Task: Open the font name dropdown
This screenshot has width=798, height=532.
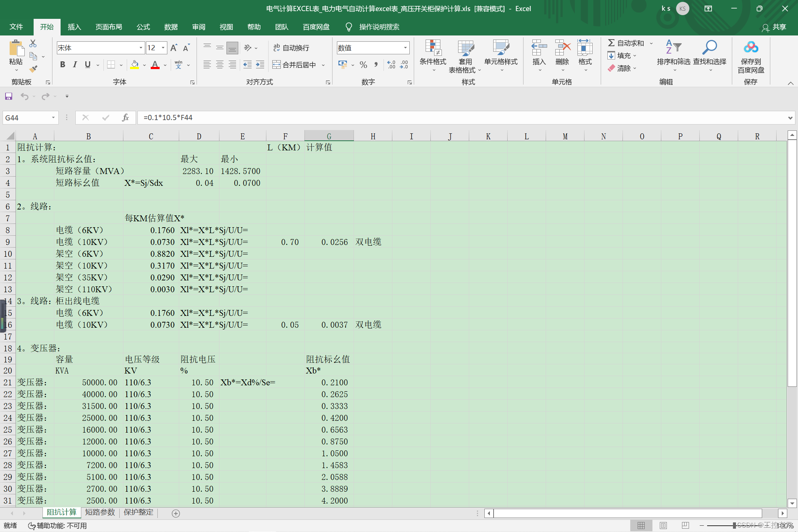Action: click(x=141, y=48)
